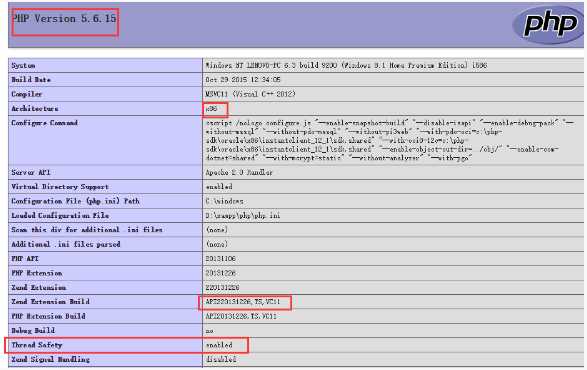Click the 'Configuration File (php.ini) Path' label
Viewport: 587px width, 370px height.
point(75,201)
